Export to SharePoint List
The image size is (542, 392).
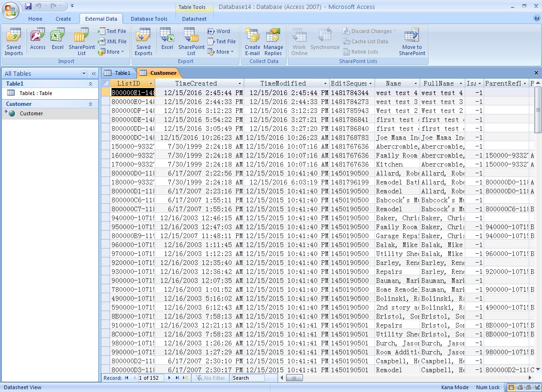[x=191, y=42]
